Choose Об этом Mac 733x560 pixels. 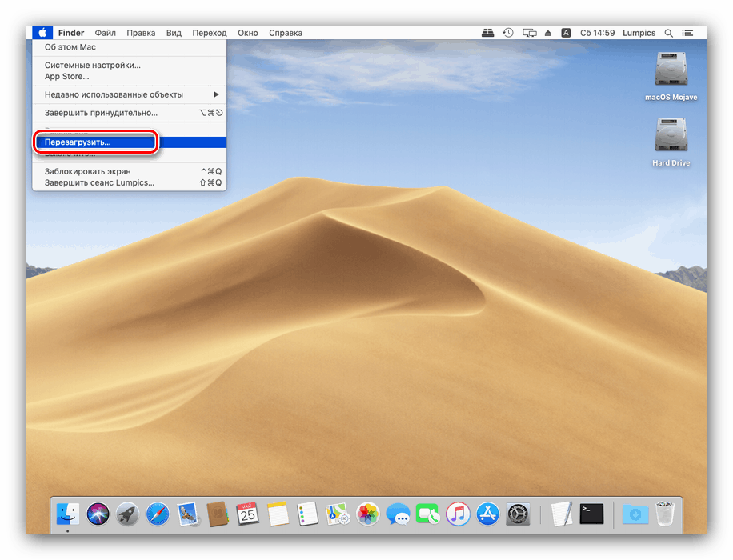[x=130, y=46]
